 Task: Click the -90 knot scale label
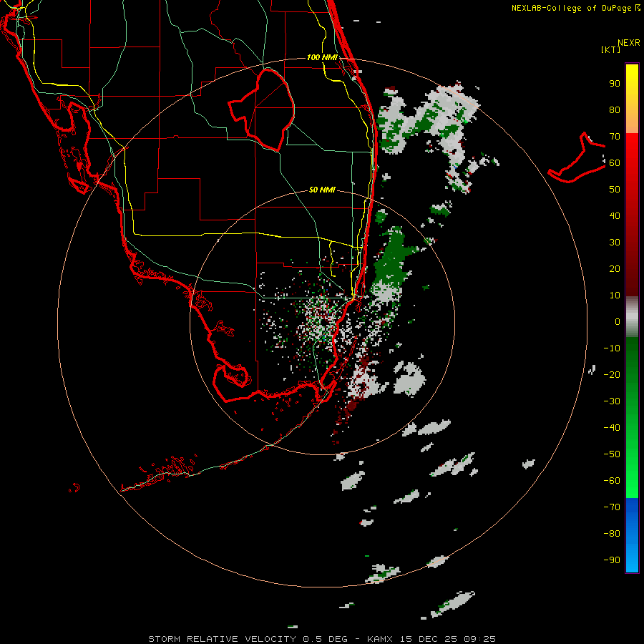coord(612,560)
